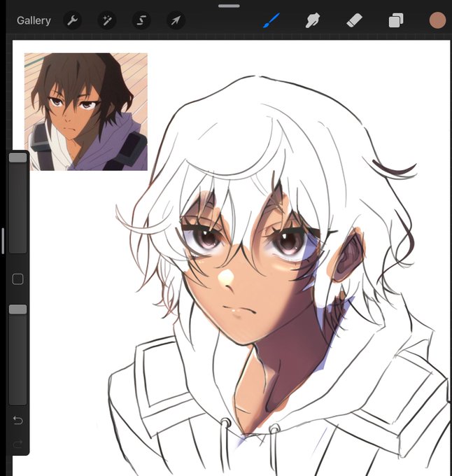
Task: Open the Layers panel
Action: pos(396,20)
